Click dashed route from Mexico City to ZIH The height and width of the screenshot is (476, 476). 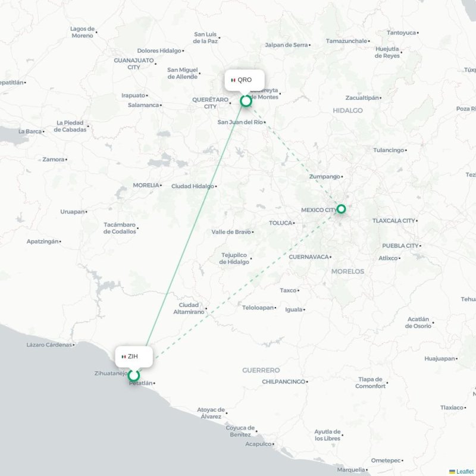point(243,289)
